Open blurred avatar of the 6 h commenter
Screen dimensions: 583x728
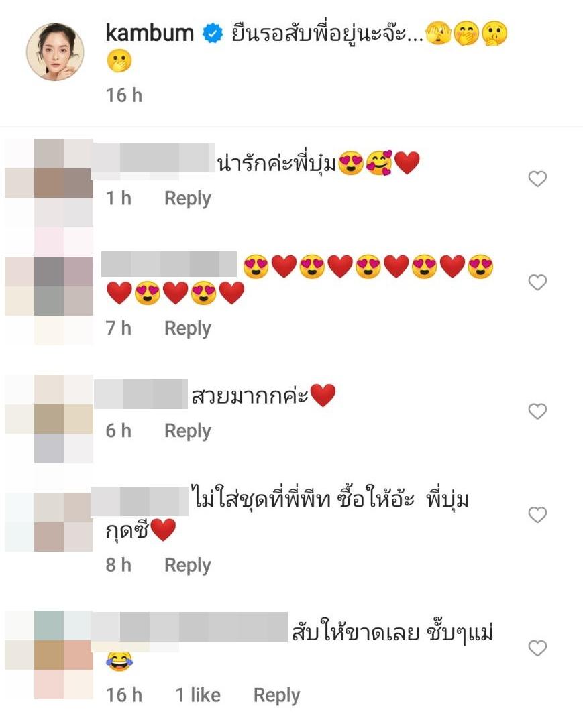(x=49, y=419)
